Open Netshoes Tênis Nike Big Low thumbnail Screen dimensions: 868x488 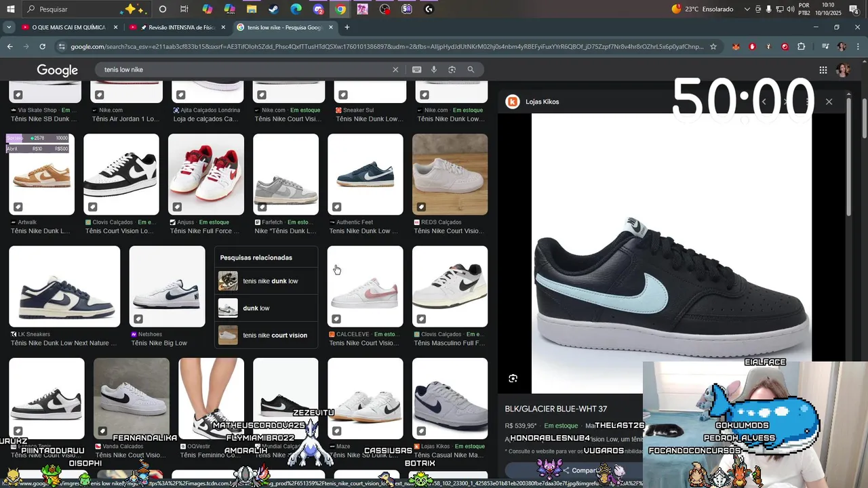(167, 286)
